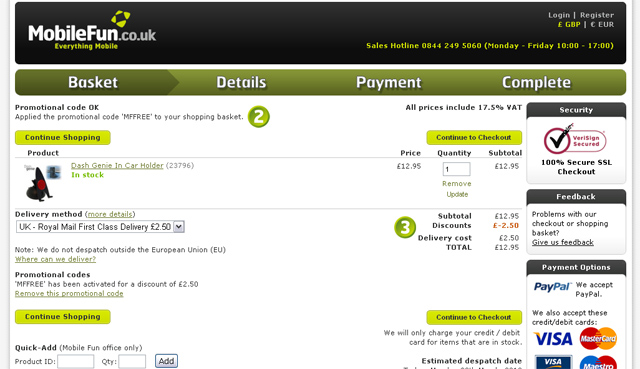Screen dimensions: 640x369
Task: Click the MasterCard logo
Action: 598,338
